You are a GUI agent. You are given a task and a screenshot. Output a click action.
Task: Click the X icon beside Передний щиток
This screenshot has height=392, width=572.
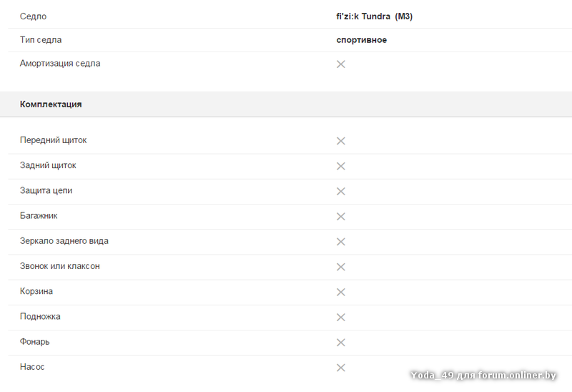tap(341, 141)
